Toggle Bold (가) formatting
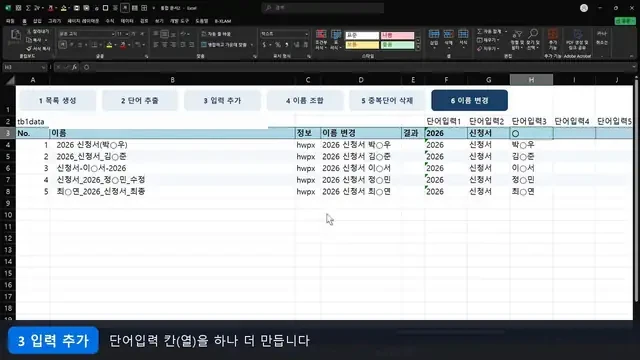The image size is (640, 360). (62, 45)
